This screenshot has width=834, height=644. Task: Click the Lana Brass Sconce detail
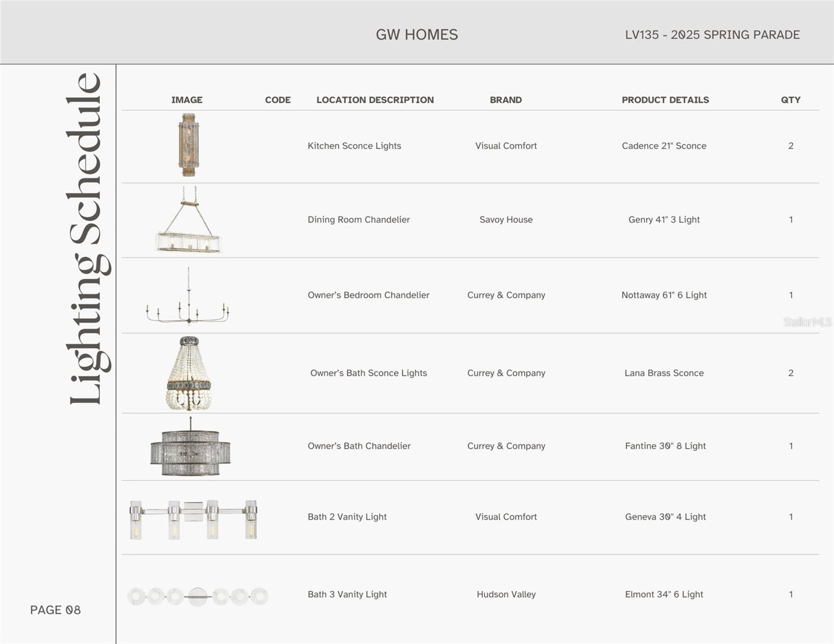664,373
